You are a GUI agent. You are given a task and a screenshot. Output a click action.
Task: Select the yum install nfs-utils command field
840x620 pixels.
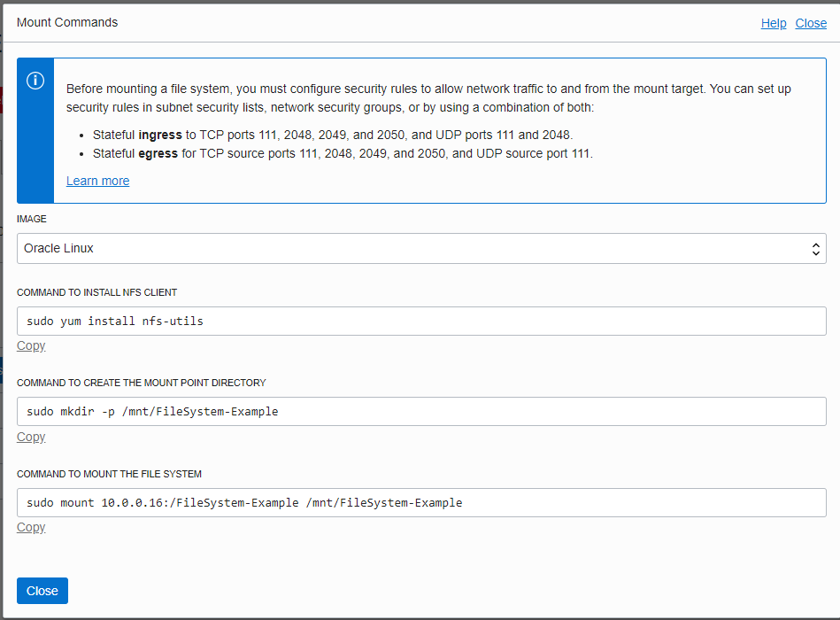420,321
